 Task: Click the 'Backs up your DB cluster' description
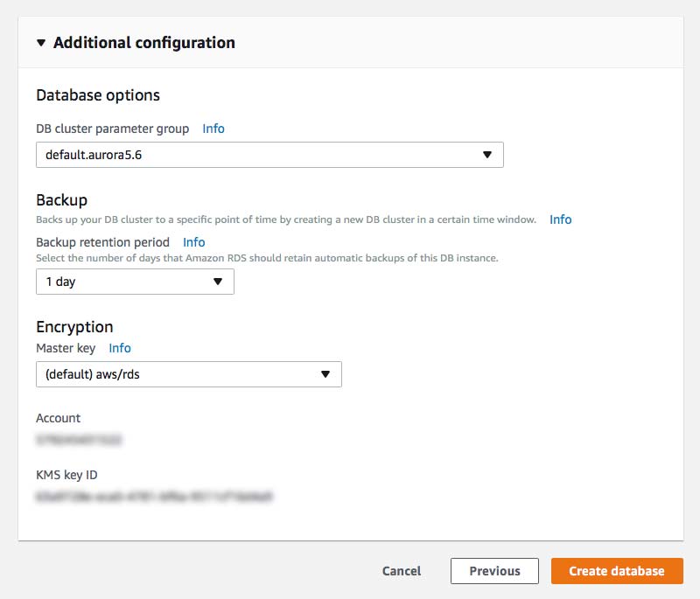coord(286,219)
